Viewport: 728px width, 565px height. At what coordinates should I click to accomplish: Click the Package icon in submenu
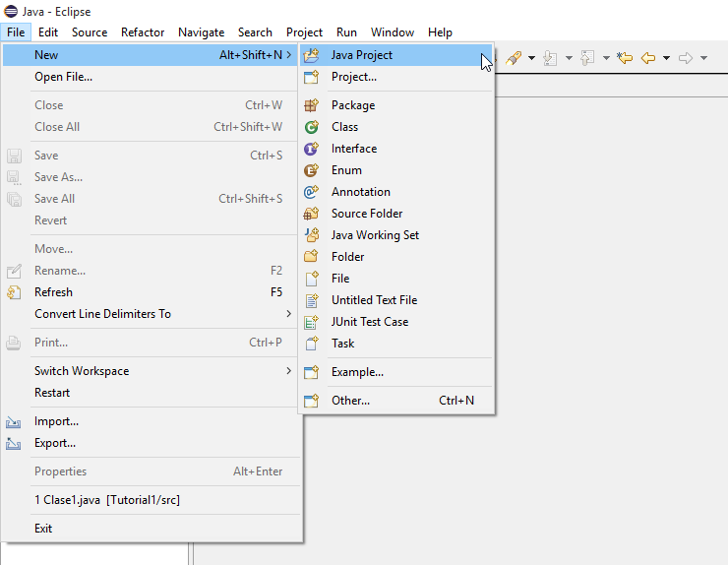[311, 105]
